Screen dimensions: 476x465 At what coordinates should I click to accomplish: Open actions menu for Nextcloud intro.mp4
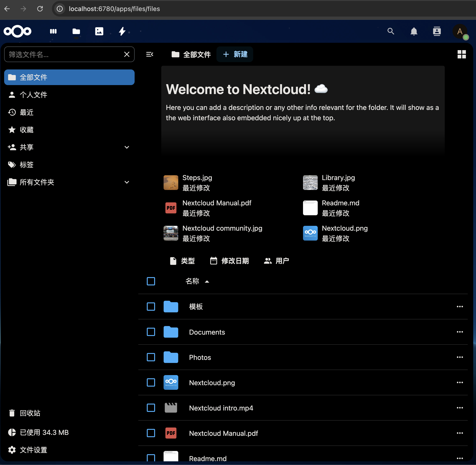pos(460,408)
